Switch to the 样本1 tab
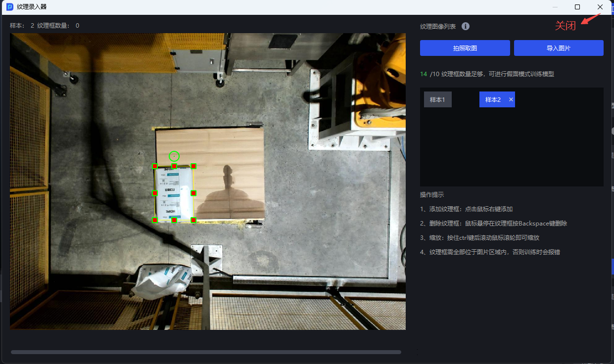This screenshot has height=364, width=614. (437, 99)
